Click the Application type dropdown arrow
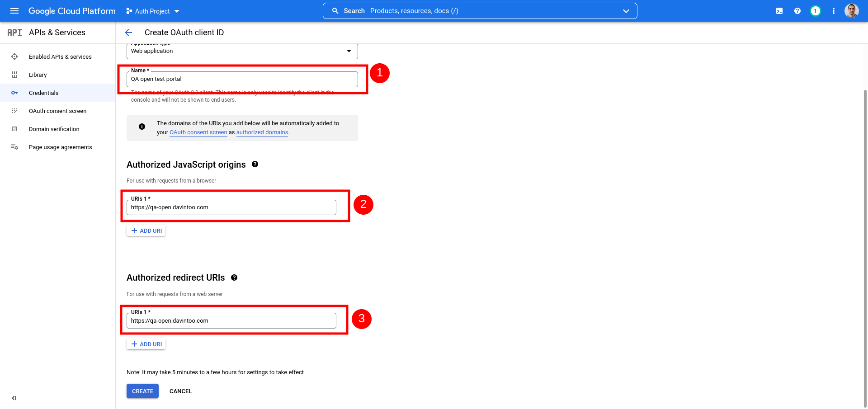The height and width of the screenshot is (409, 868). (x=349, y=51)
